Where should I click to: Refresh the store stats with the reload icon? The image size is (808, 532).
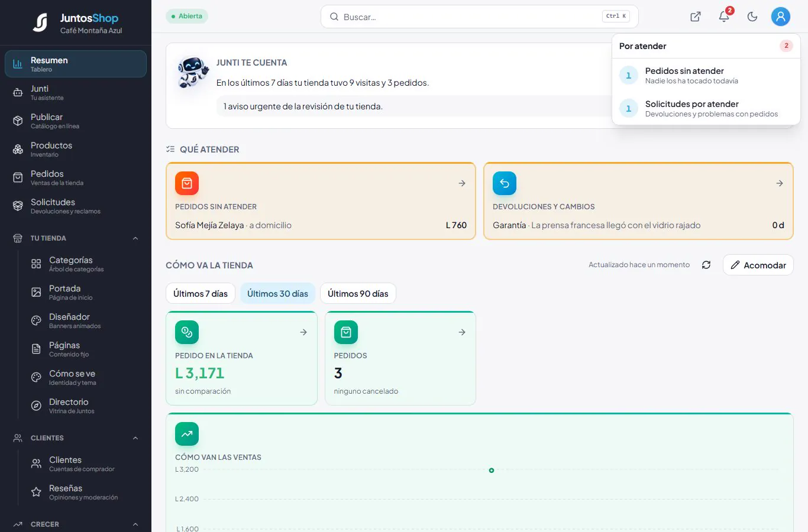coord(706,265)
